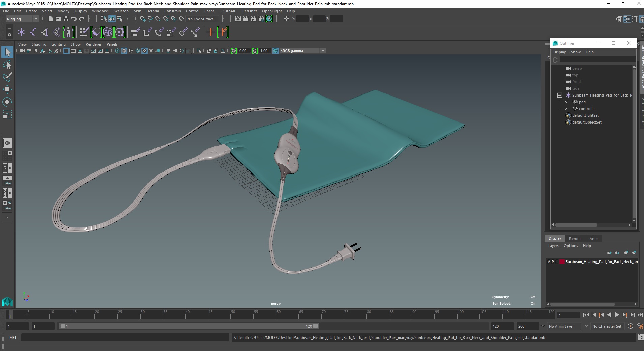Image resolution: width=644 pixels, height=351 pixels.
Task: Click the Save Scene disk icon
Action: 66,19
